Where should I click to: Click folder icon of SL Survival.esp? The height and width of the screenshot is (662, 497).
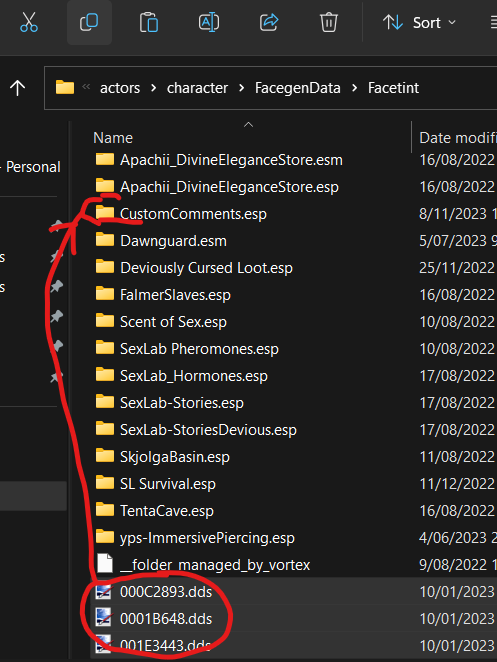point(105,483)
